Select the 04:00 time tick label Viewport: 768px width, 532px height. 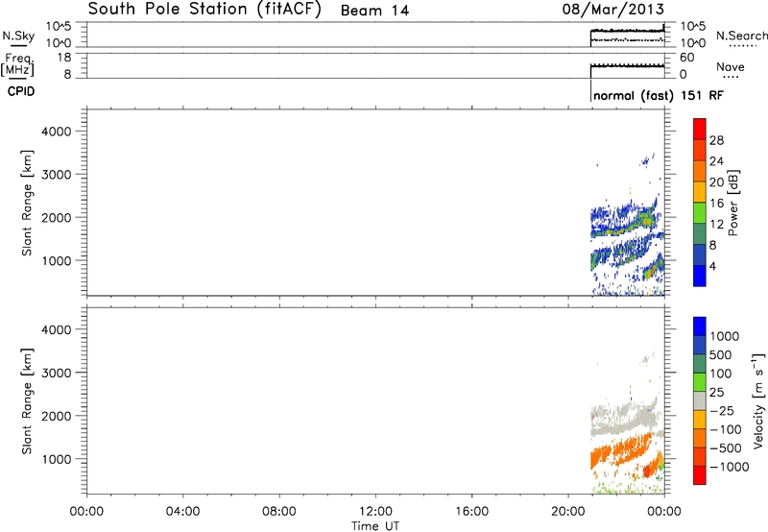point(182,512)
